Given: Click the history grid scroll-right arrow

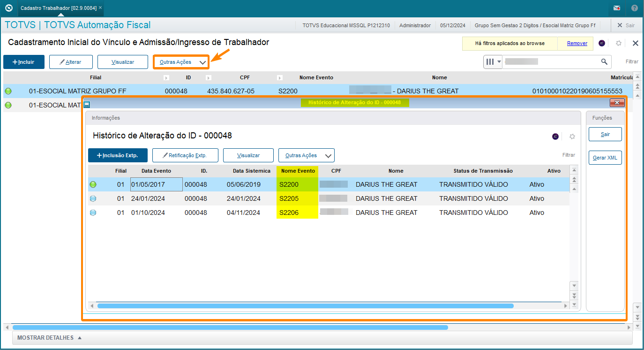Looking at the screenshot, I should (565, 306).
